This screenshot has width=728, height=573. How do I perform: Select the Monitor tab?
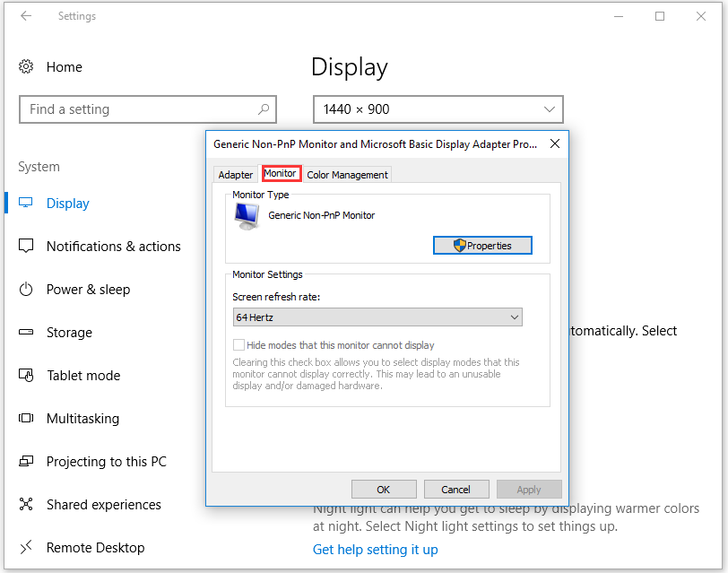(x=280, y=173)
